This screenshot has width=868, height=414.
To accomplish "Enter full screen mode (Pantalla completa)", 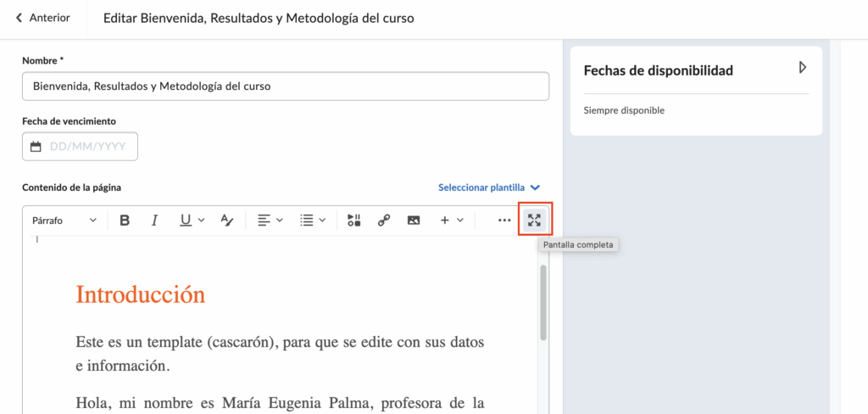I will (534, 221).
